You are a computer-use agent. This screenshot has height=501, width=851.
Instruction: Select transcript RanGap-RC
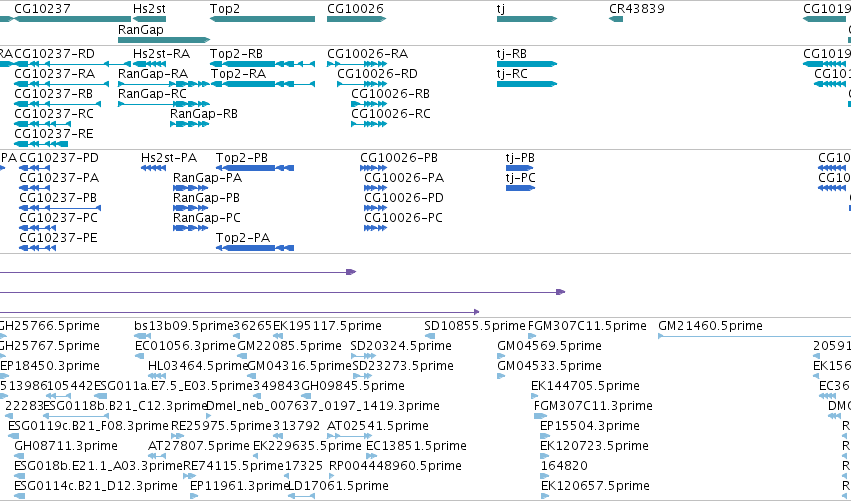[152, 94]
